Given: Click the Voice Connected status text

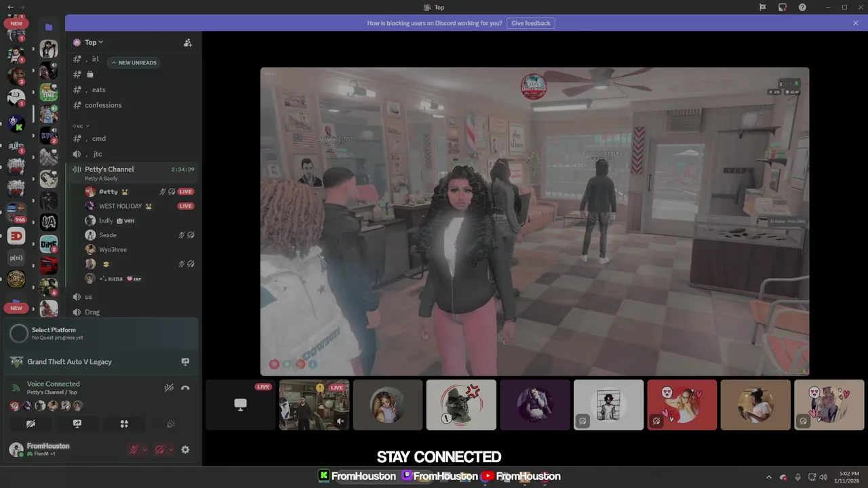Looking at the screenshot, I should coord(53,384).
